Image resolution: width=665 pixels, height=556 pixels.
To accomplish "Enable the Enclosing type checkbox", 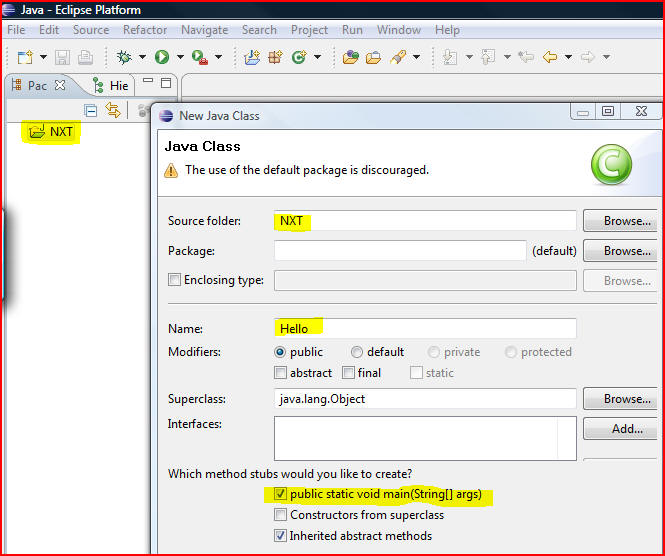I will click(174, 280).
